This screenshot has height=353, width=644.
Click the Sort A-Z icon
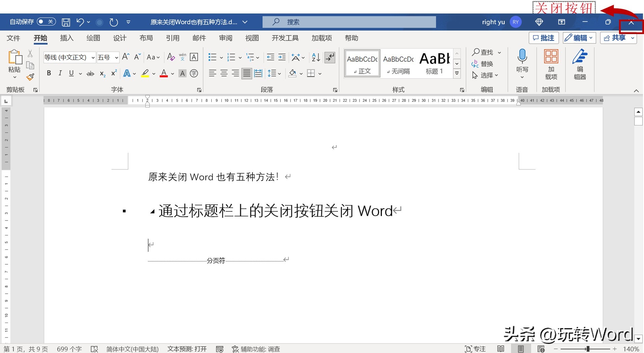(316, 57)
